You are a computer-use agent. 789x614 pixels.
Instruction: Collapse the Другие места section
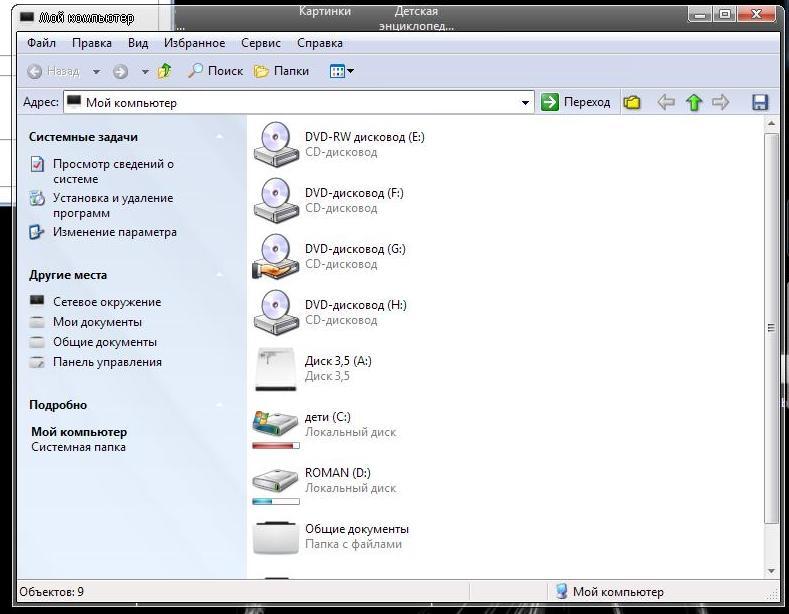[219, 275]
